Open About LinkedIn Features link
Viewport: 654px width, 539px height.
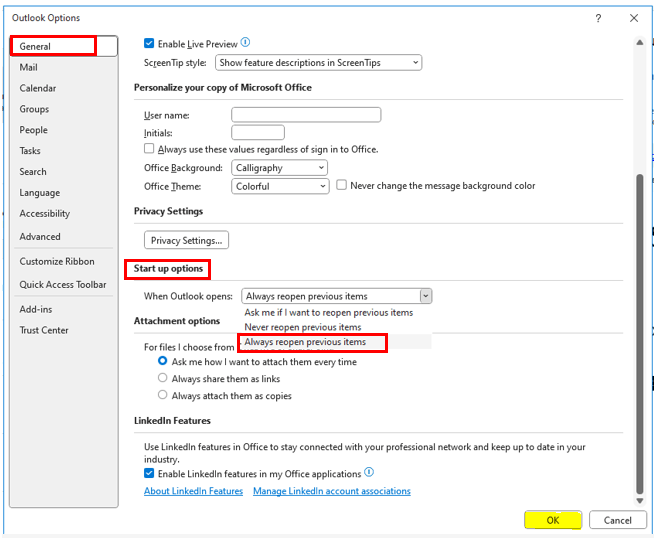(x=194, y=491)
